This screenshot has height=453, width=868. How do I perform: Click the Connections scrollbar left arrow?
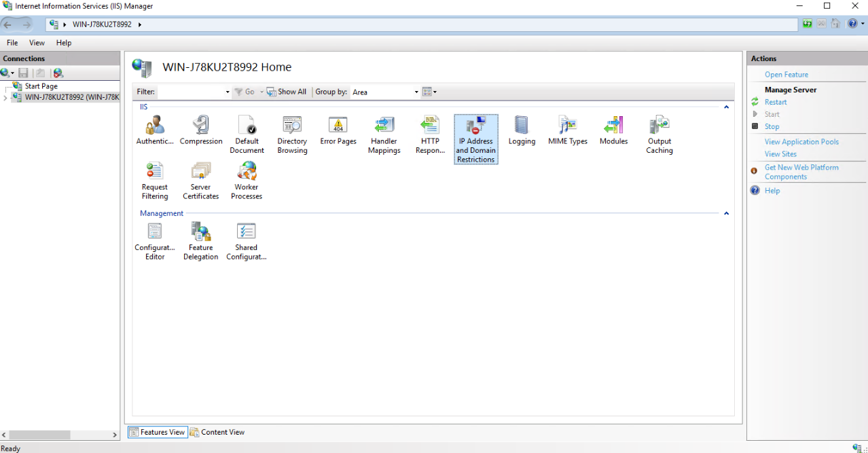point(5,435)
